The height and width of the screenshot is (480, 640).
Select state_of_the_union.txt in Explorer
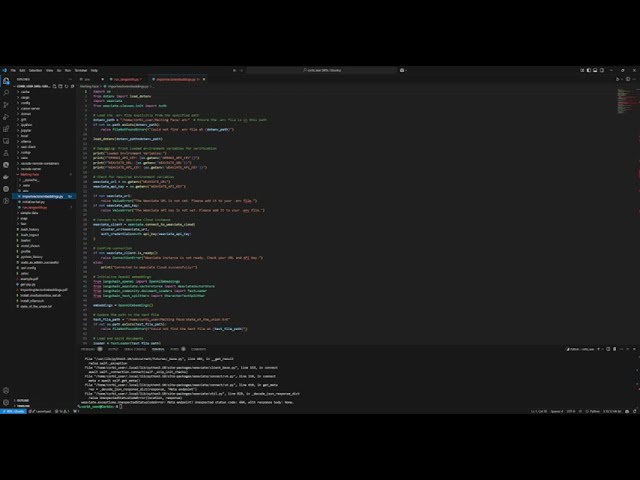click(x=36, y=306)
